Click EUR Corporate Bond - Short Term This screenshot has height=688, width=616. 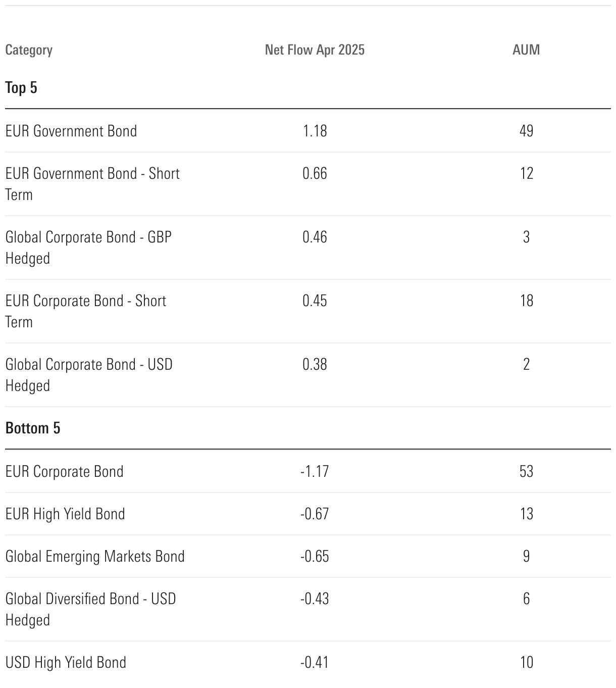pos(86,311)
